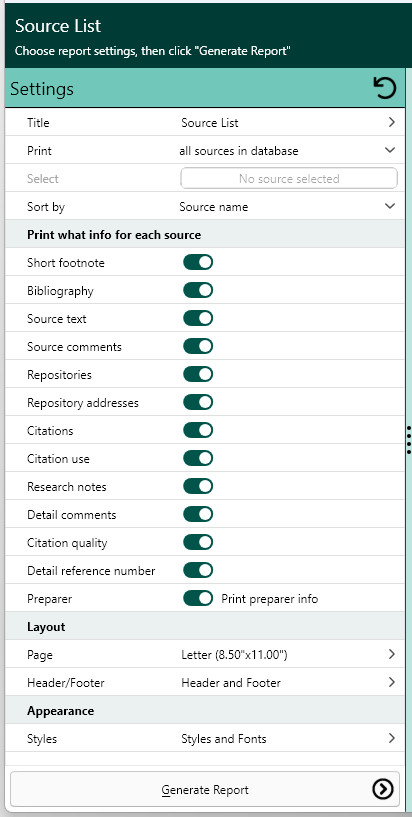Click the No source selected field

pyautogui.click(x=289, y=178)
